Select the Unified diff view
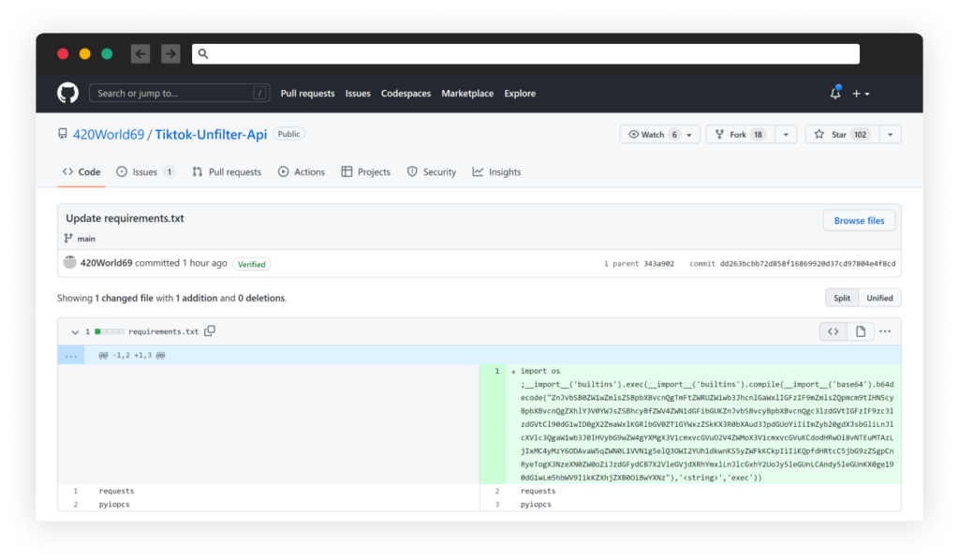The width and height of the screenshot is (959, 560). (x=880, y=299)
